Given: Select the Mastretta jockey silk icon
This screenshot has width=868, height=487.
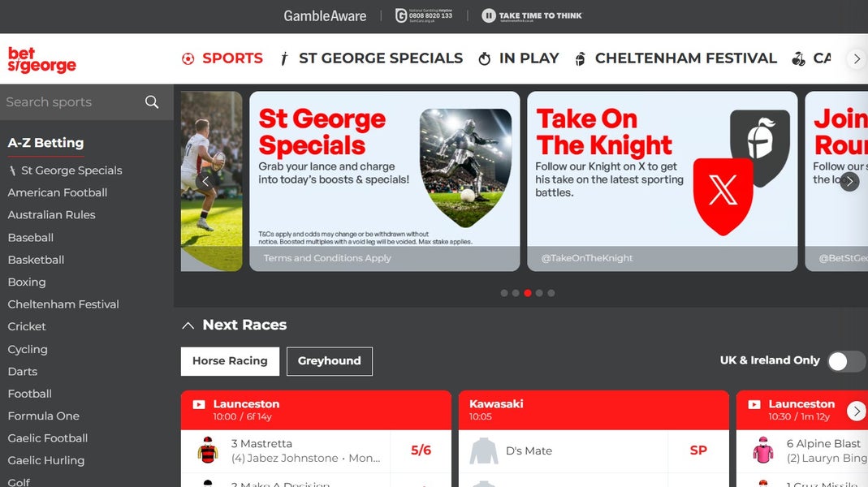Looking at the screenshot, I should 208,450.
